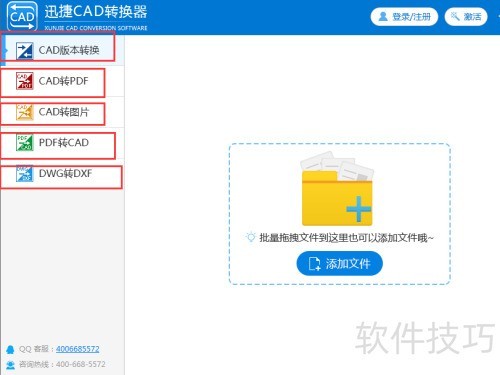Click the CAD转PDF red icon

pyautogui.click(x=25, y=81)
